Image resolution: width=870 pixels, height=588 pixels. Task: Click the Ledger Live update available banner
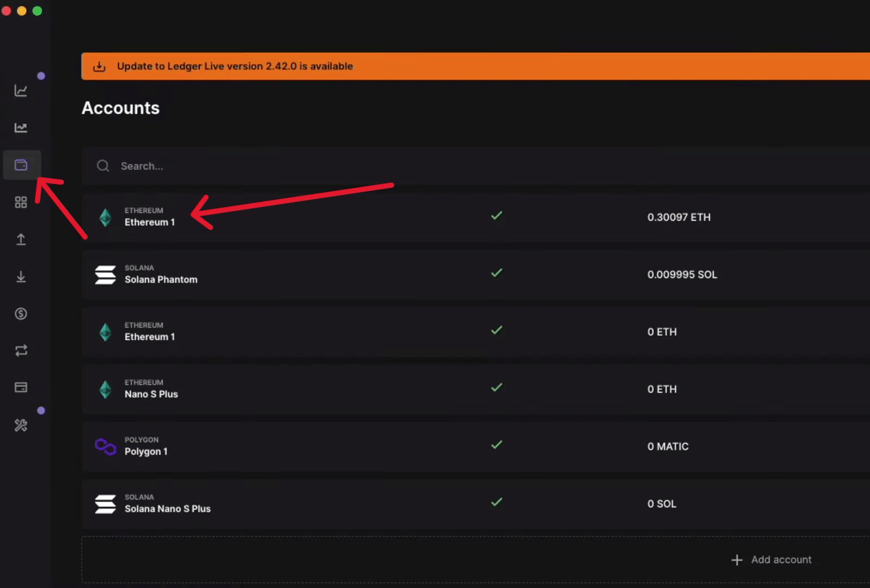234,66
